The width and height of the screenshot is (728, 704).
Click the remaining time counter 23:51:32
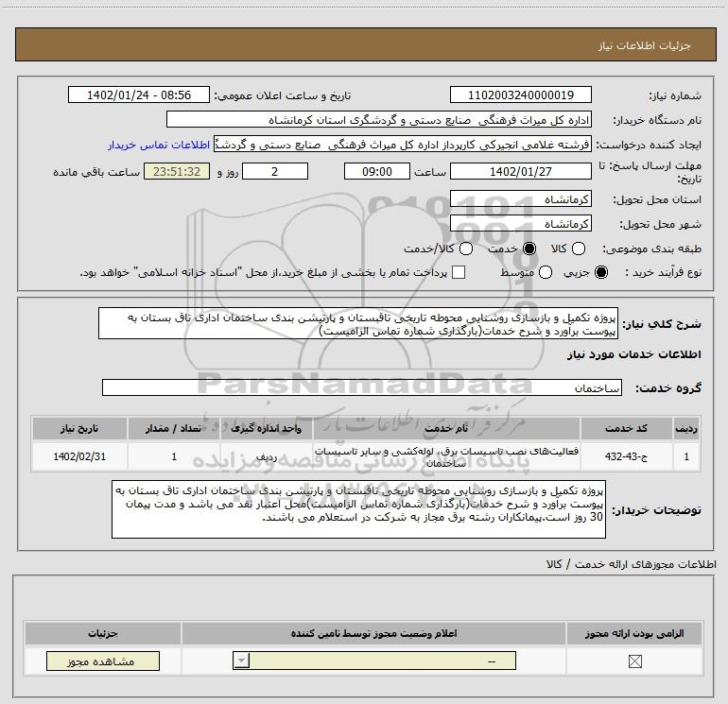click(x=177, y=171)
